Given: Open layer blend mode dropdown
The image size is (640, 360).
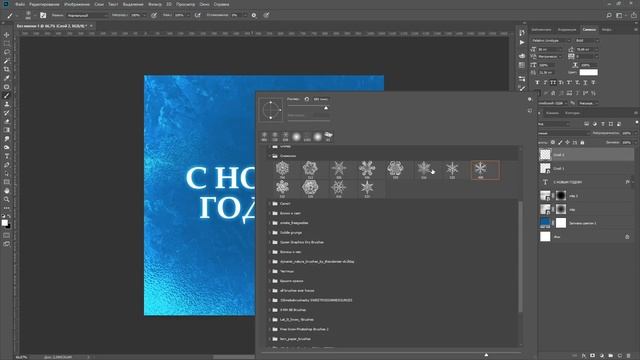Looking at the screenshot, I should [x=564, y=133].
